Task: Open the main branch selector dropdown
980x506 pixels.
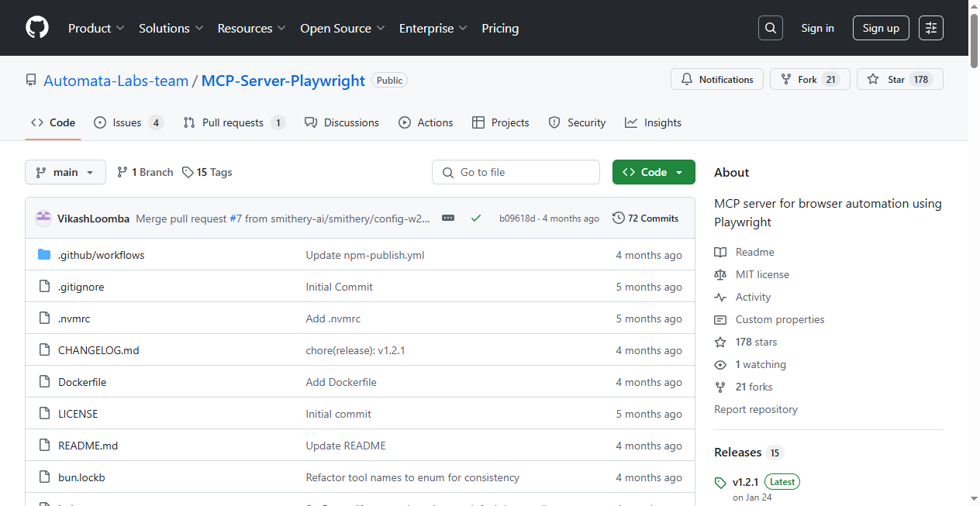Action: tap(65, 172)
